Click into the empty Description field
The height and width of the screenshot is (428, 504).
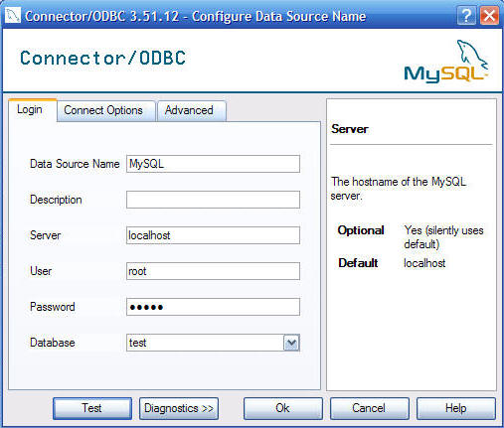tap(213, 200)
